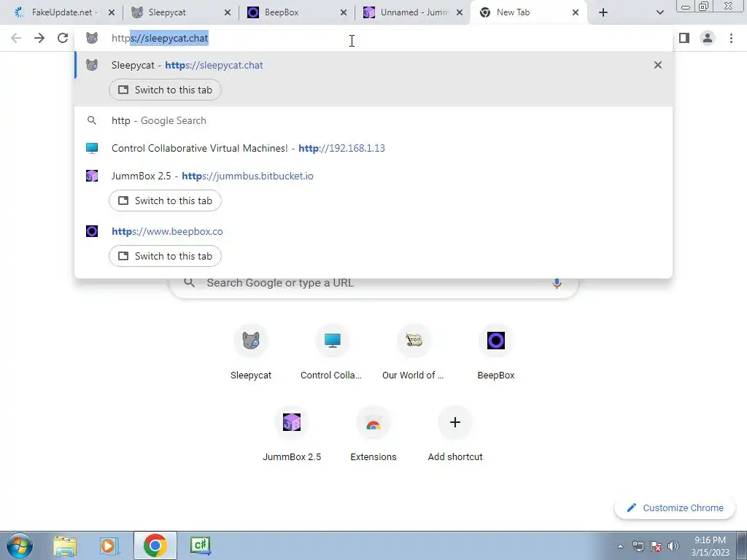
Task: Open the clock showing 9:16 PM
Action: [710, 545]
